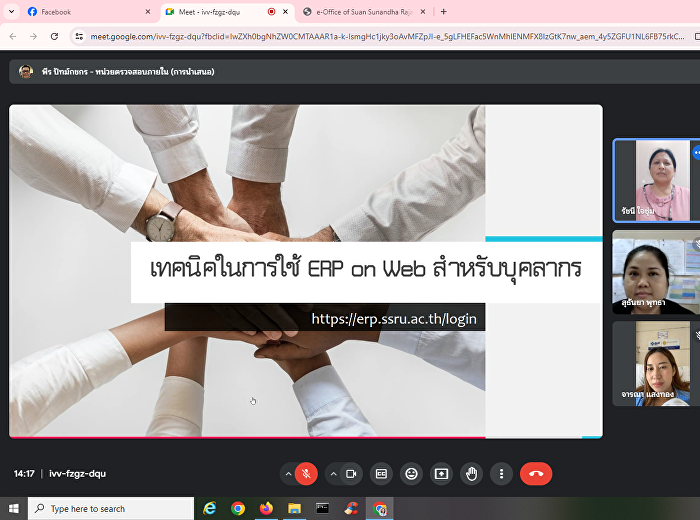Viewport: 700px width, 520px height.
Task: Click the Type here to search box
Action: click(111, 508)
